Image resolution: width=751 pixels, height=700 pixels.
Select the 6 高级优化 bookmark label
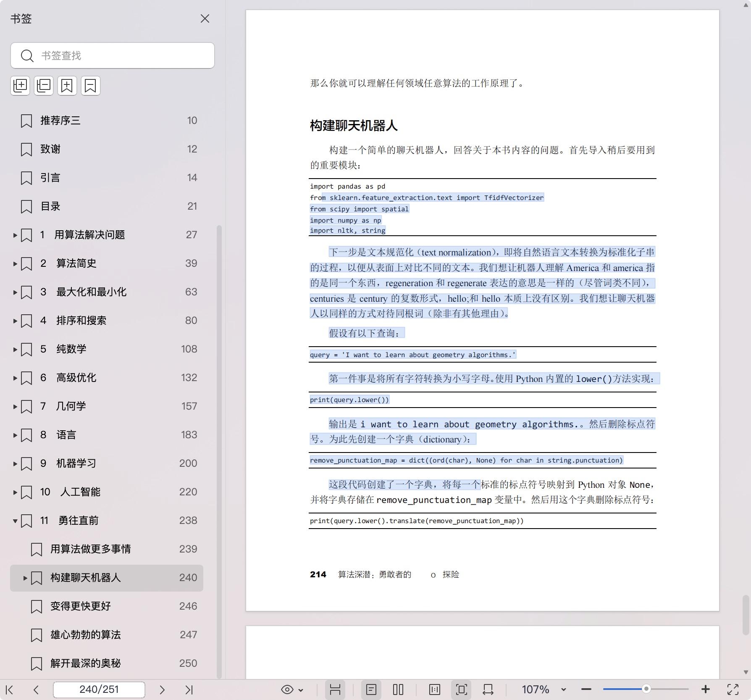tap(68, 378)
